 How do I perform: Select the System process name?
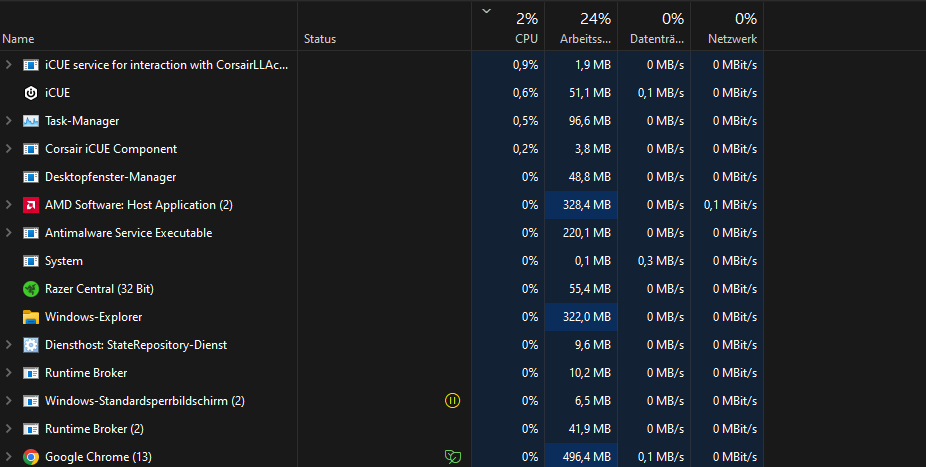tap(64, 261)
